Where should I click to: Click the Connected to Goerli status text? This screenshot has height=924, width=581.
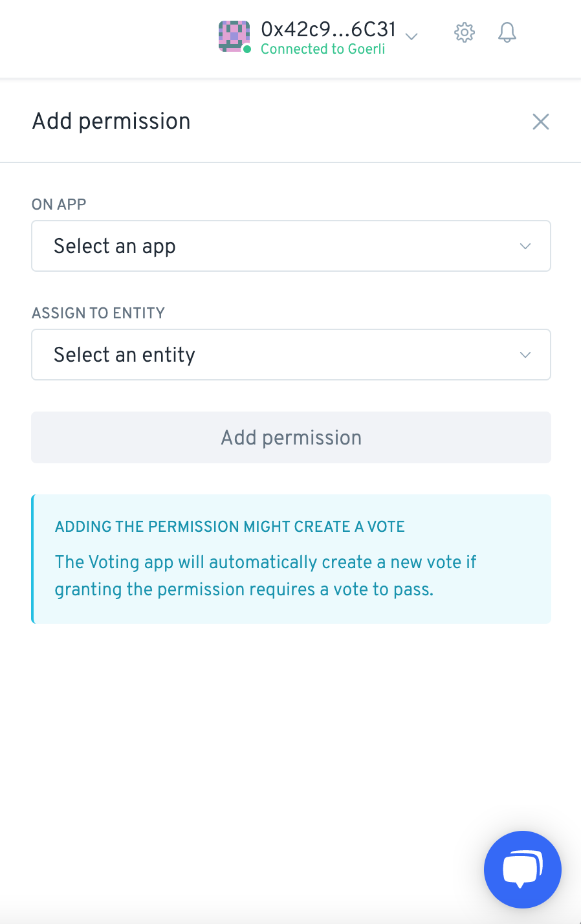click(323, 49)
